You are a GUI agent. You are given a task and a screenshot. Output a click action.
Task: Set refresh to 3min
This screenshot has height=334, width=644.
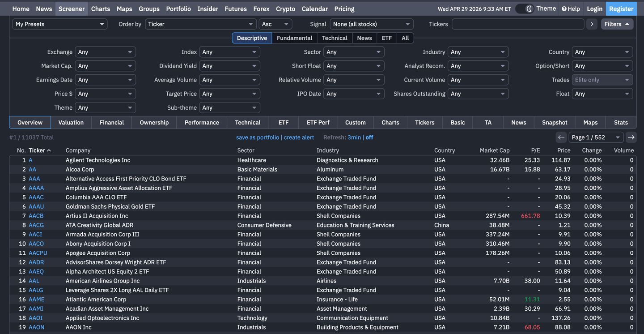click(x=354, y=137)
